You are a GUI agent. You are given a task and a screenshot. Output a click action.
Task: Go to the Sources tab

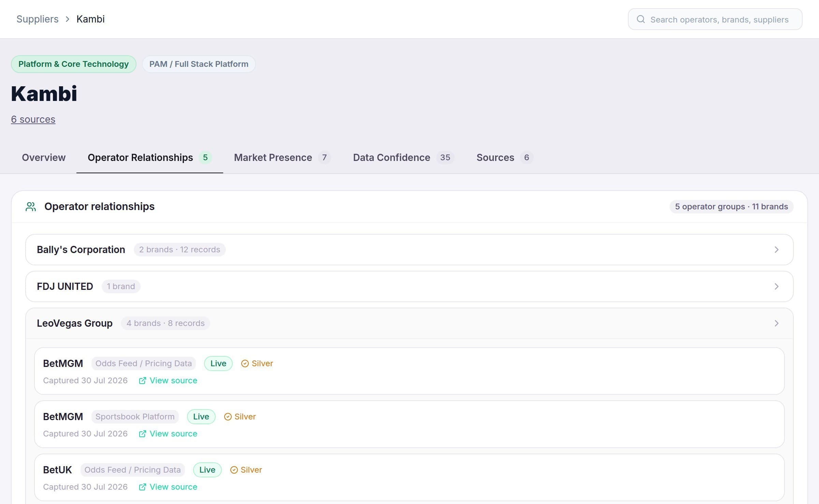[x=504, y=158]
